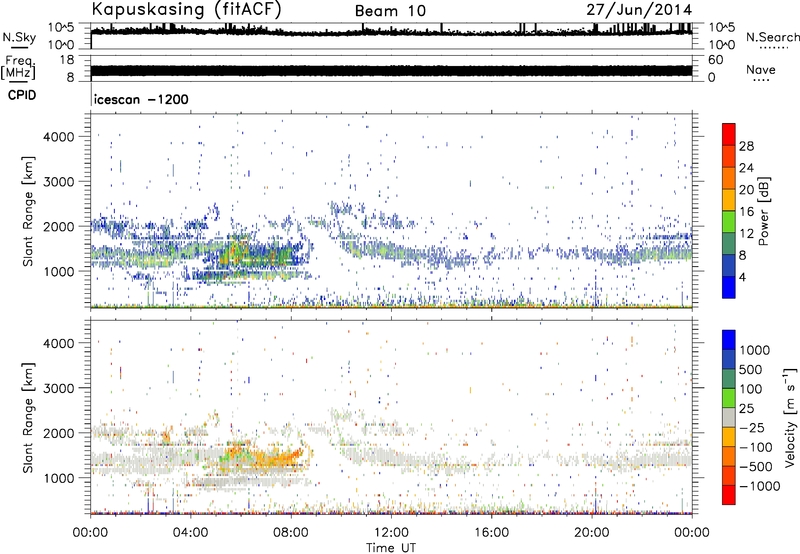Select the N.Search legend label

[x=772, y=37]
